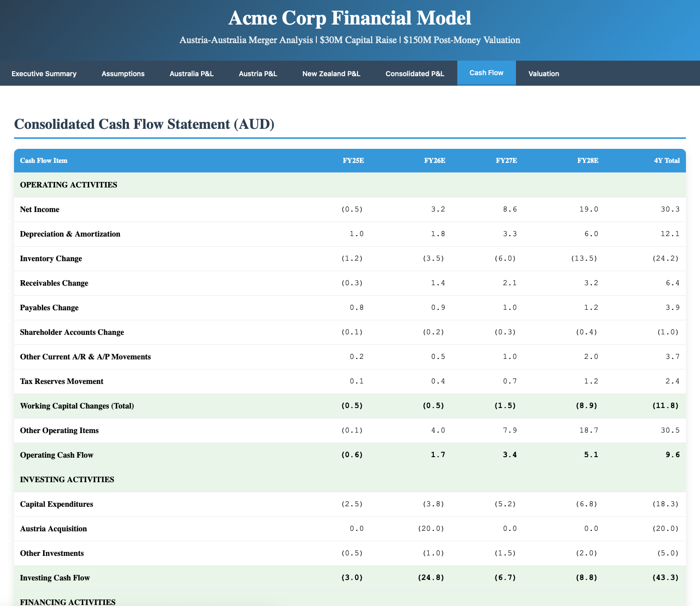Switch to the New Zealand P&L tab
700x606 pixels.
(331, 73)
